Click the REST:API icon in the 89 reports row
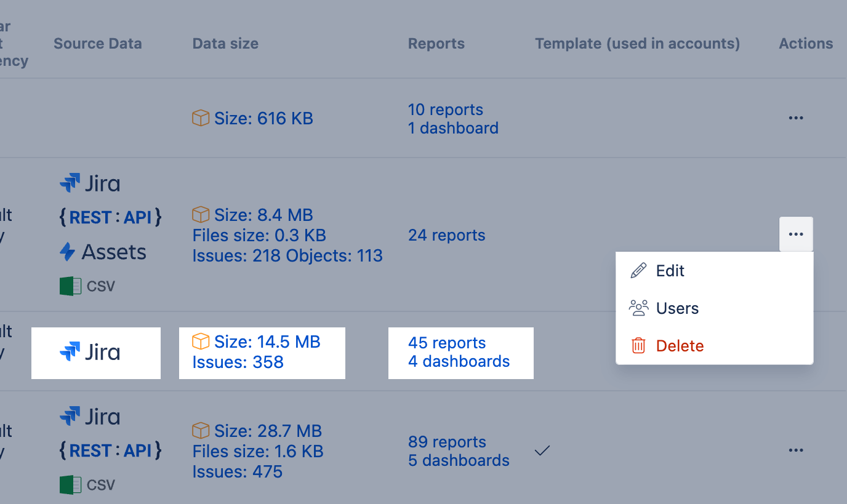The image size is (847, 504). [110, 450]
